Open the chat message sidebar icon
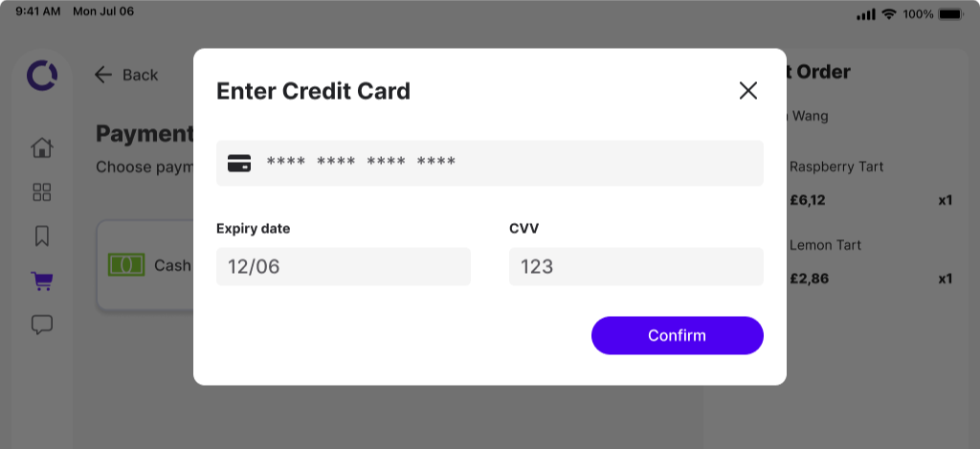Screen dimensions: 980x449 42,325
